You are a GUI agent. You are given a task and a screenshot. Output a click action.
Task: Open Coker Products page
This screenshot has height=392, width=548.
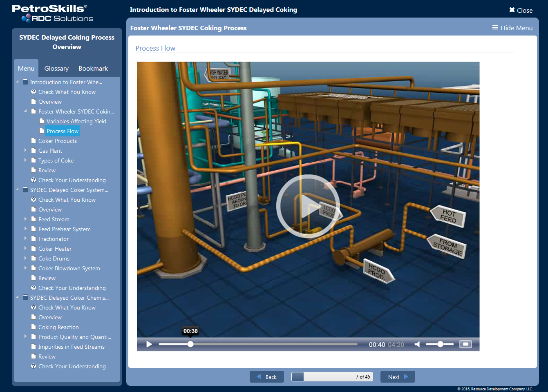58,141
